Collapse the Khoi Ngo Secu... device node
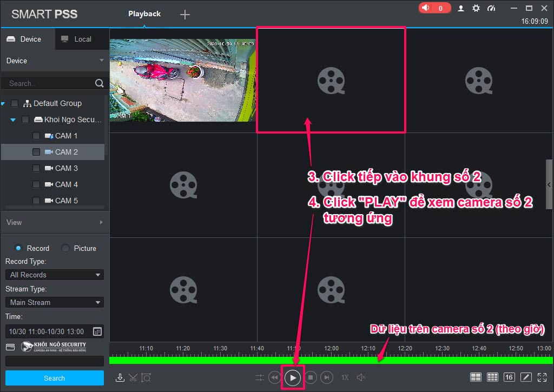Screen dimensions: 554x392 (x=13, y=119)
